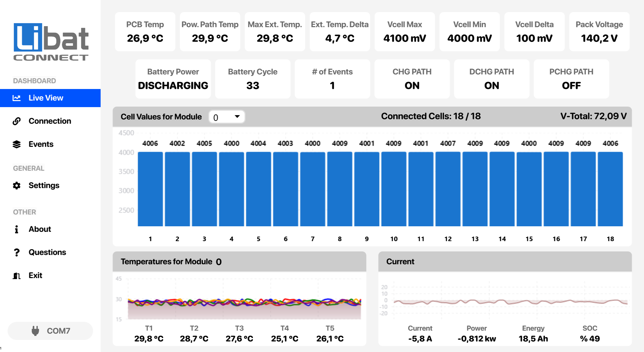Click the Questions question-mark icon
The width and height of the screenshot is (644, 352).
pos(17,252)
